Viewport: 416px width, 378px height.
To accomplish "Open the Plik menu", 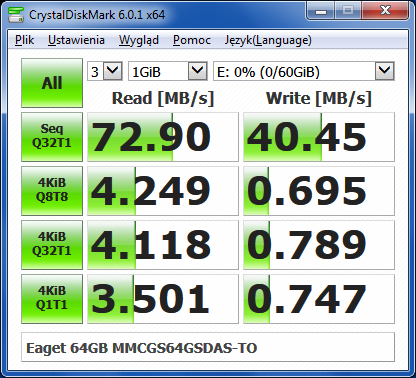I will (x=25, y=40).
